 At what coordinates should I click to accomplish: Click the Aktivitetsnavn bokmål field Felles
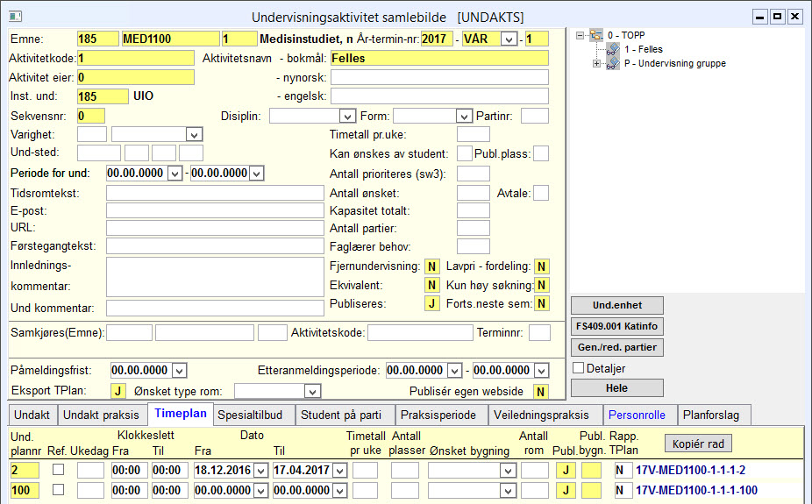pyautogui.click(x=439, y=59)
